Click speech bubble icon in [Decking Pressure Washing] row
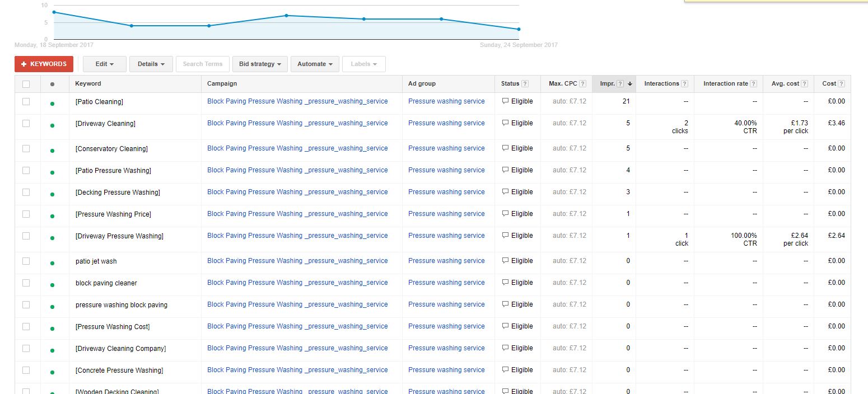The height and width of the screenshot is (394, 868). (x=505, y=192)
